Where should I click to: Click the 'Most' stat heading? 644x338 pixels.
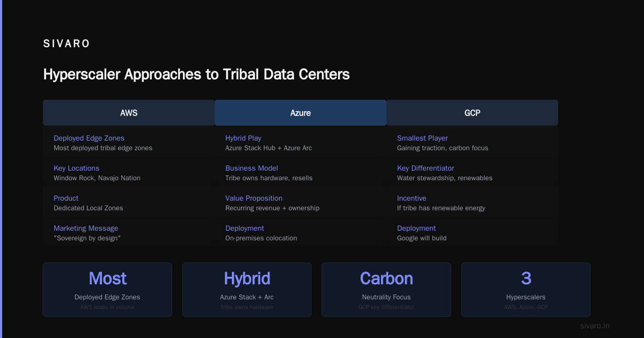[x=107, y=278]
